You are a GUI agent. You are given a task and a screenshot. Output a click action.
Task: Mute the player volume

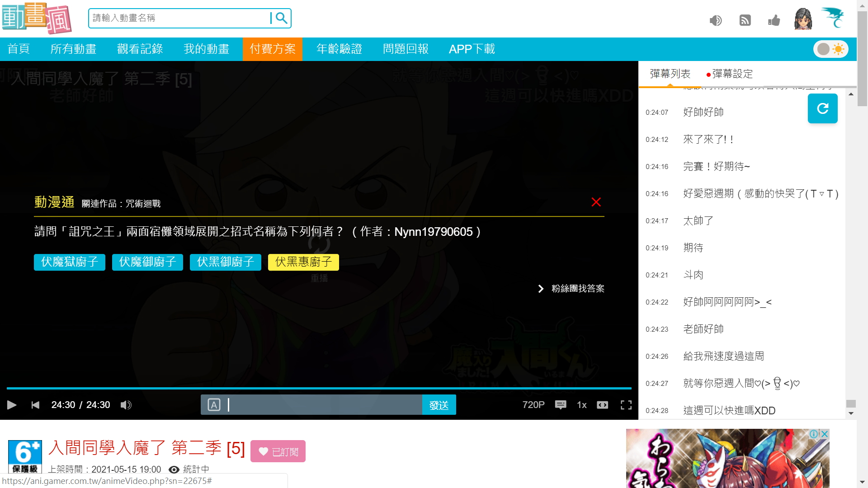[126, 405]
